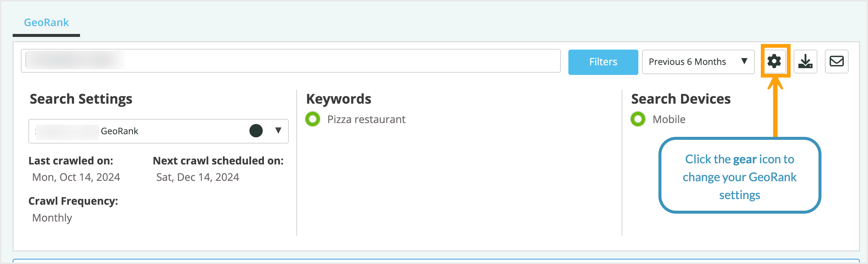868x264 pixels.
Task: Open the Previous 6 Months dropdown
Action: point(698,62)
